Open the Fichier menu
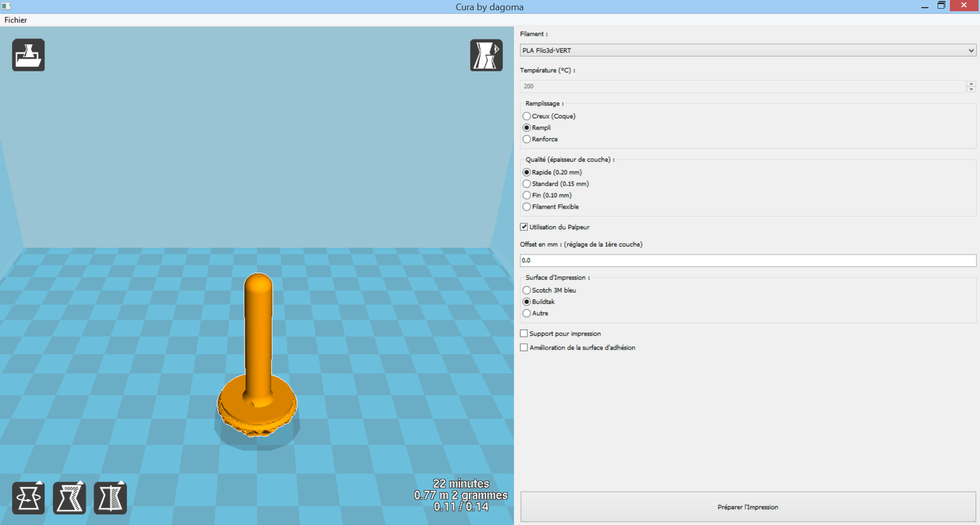Viewport: 980px width, 525px height. [x=16, y=20]
